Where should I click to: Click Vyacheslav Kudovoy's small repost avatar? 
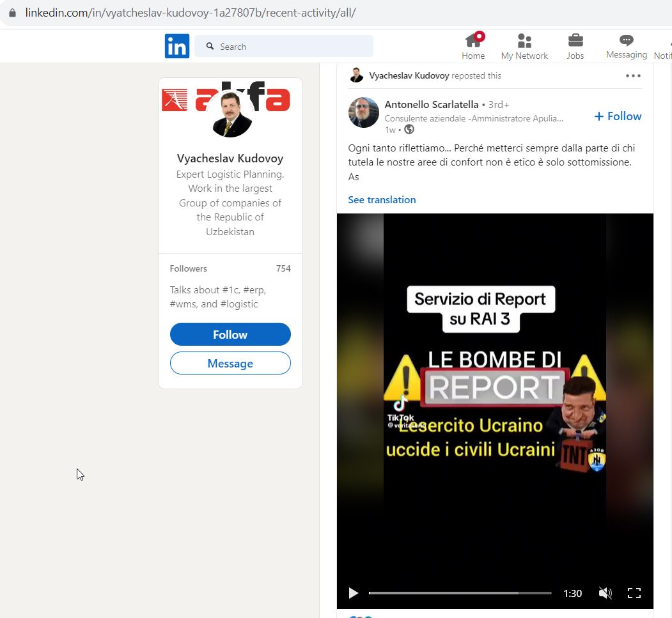(x=356, y=75)
